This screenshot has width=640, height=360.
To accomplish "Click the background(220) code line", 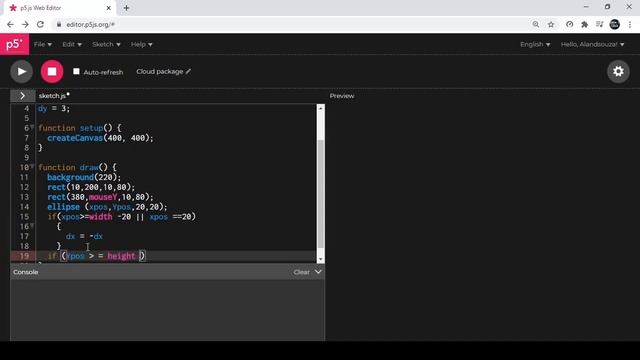I will [84, 177].
